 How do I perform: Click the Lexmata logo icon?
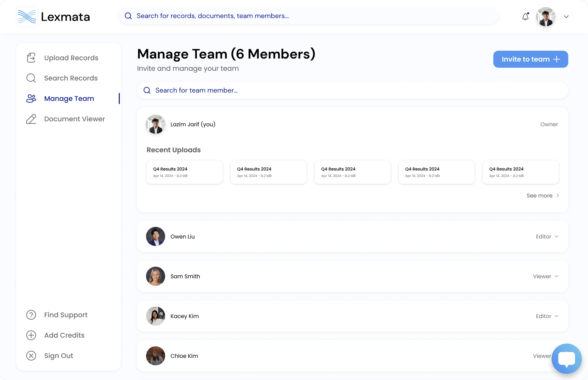point(27,17)
